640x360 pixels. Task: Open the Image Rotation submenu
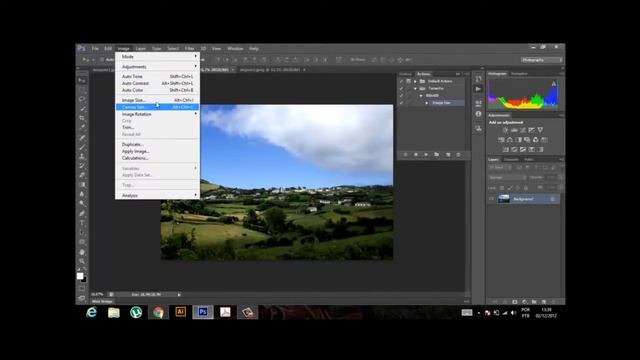pyautogui.click(x=158, y=114)
